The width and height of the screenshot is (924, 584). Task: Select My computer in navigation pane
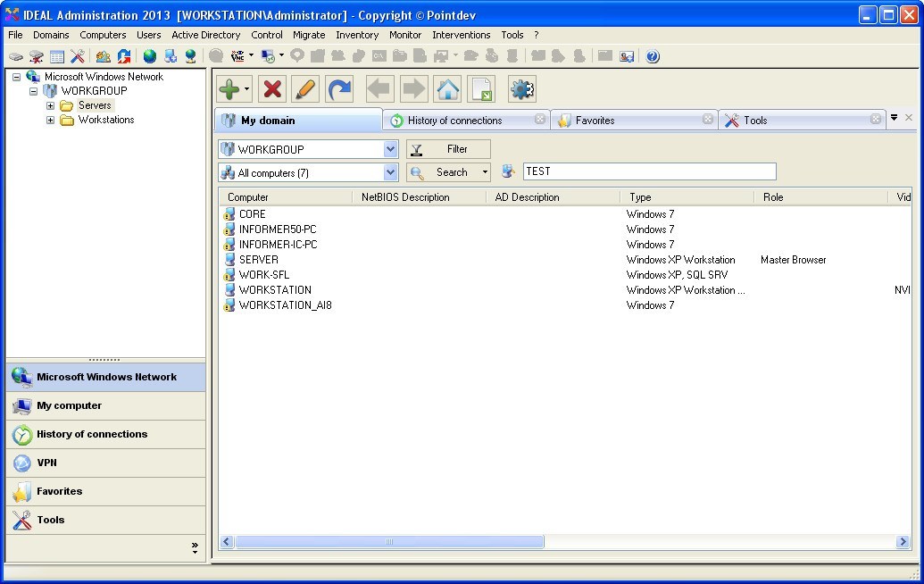click(106, 405)
